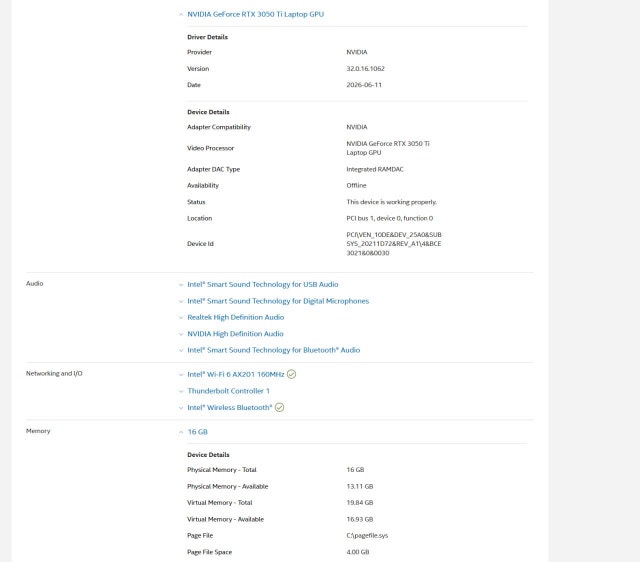This screenshot has width=640, height=562.
Task: Select page file path C:\pagefile.sys
Action: click(367, 535)
